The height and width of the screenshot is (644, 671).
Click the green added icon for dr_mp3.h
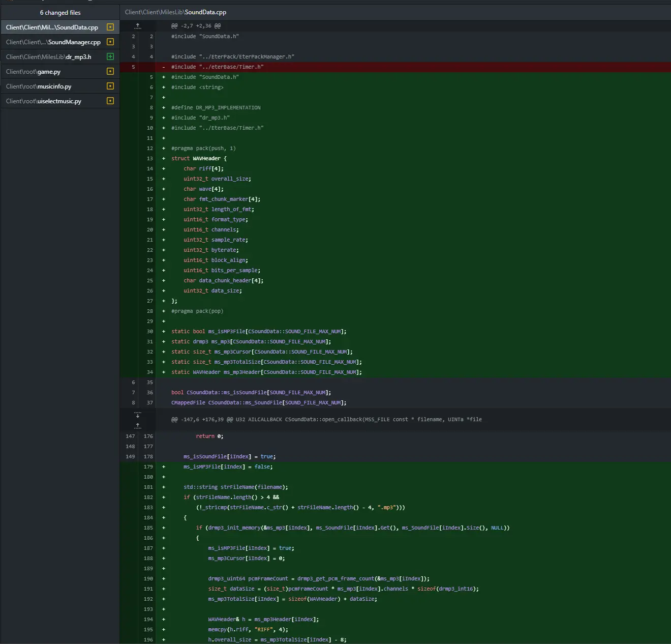(110, 56)
